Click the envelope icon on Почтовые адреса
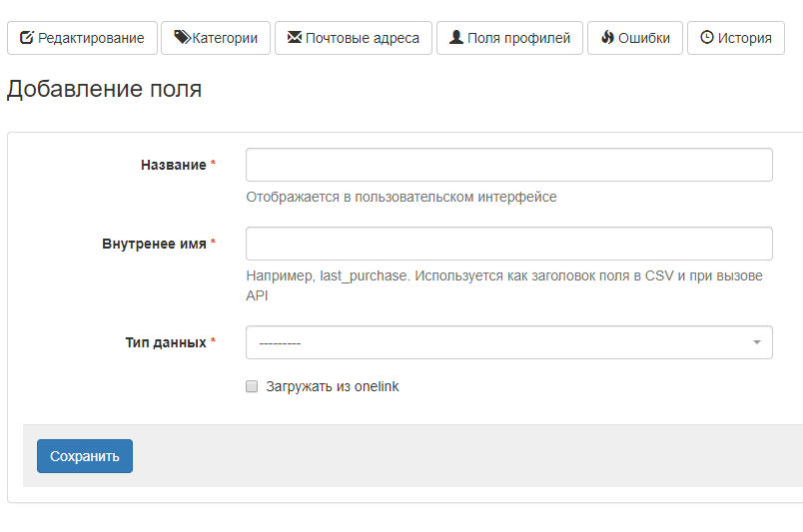 295,37
